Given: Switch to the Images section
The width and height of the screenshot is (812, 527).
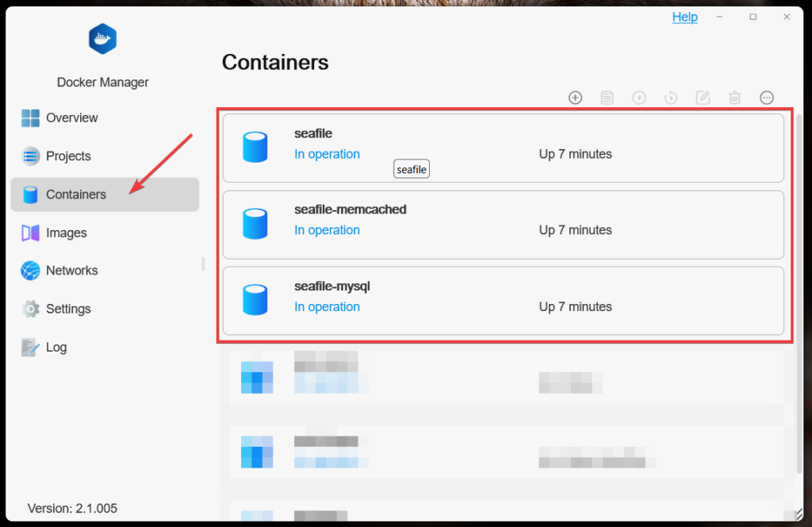Looking at the screenshot, I should [66, 233].
